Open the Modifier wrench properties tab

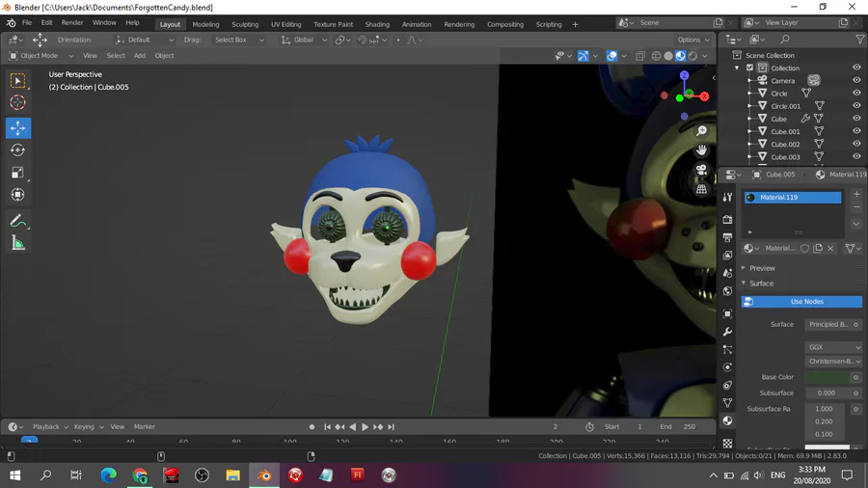pyautogui.click(x=727, y=332)
